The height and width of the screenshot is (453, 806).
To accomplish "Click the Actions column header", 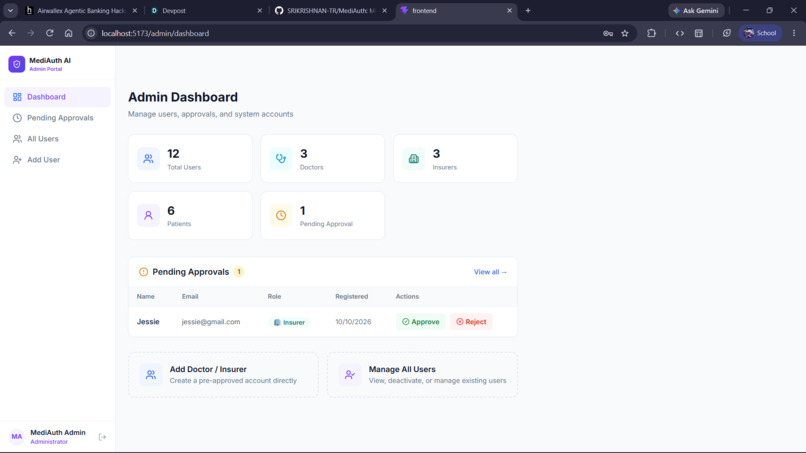I will [x=407, y=297].
